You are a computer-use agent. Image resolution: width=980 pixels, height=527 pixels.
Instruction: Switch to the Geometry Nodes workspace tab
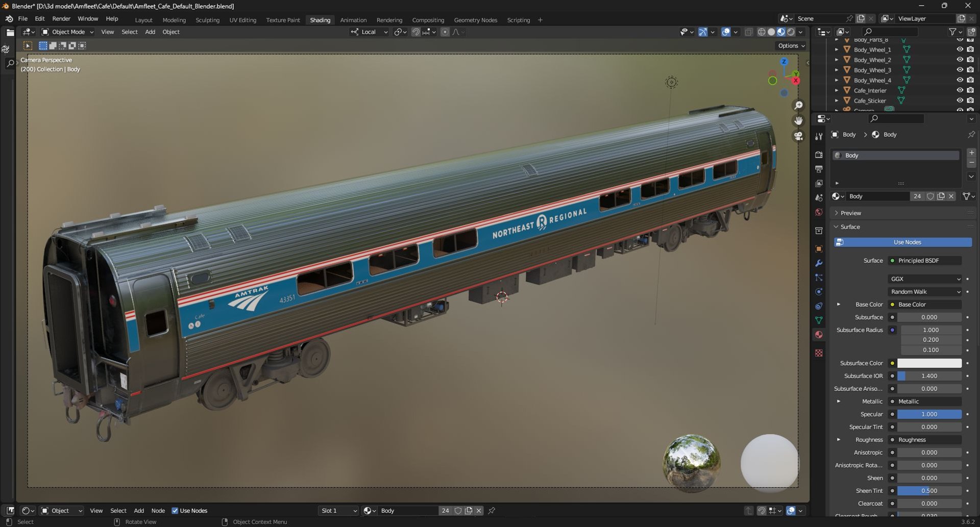click(475, 20)
